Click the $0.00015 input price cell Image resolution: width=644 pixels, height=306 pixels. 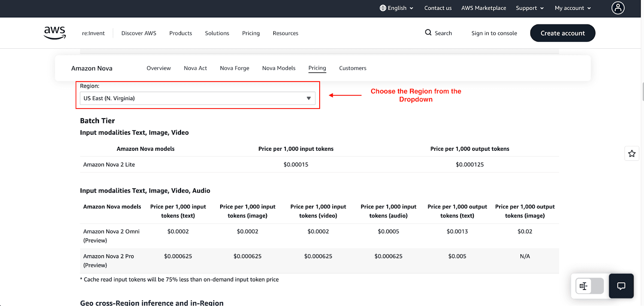[296, 164]
